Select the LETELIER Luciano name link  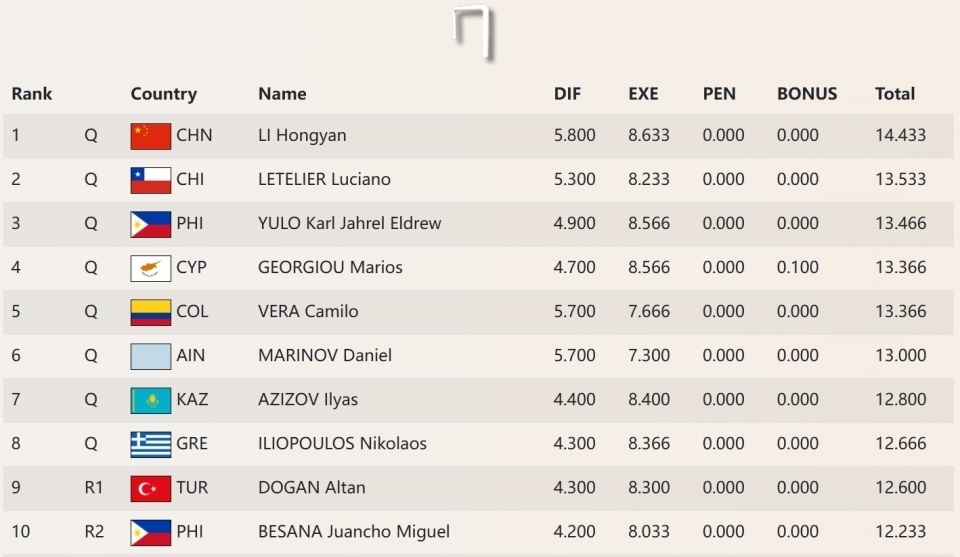click(324, 180)
